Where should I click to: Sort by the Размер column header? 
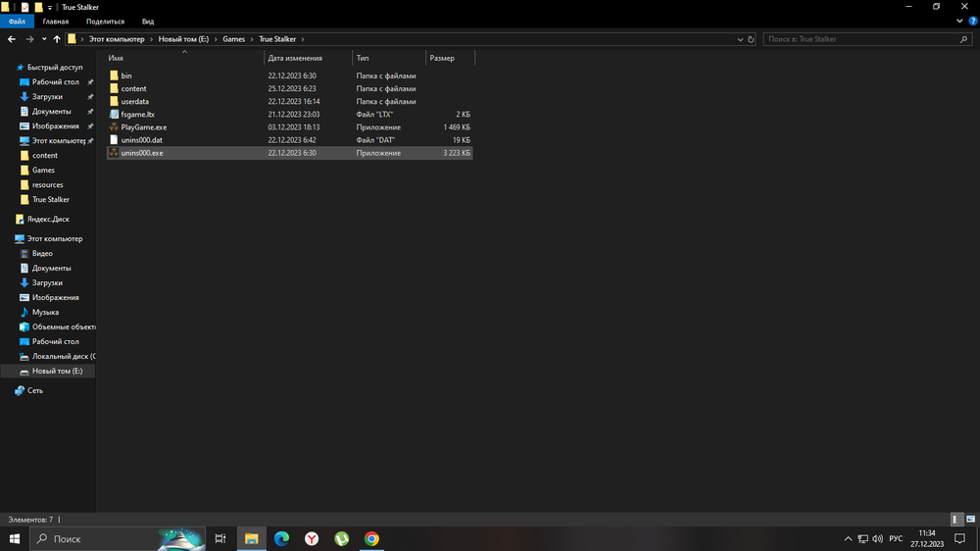click(450, 58)
